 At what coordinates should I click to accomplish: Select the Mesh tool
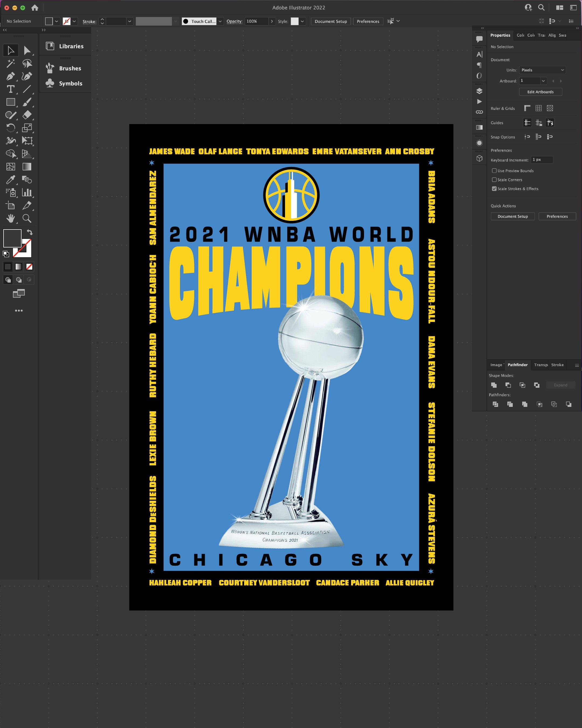11,166
